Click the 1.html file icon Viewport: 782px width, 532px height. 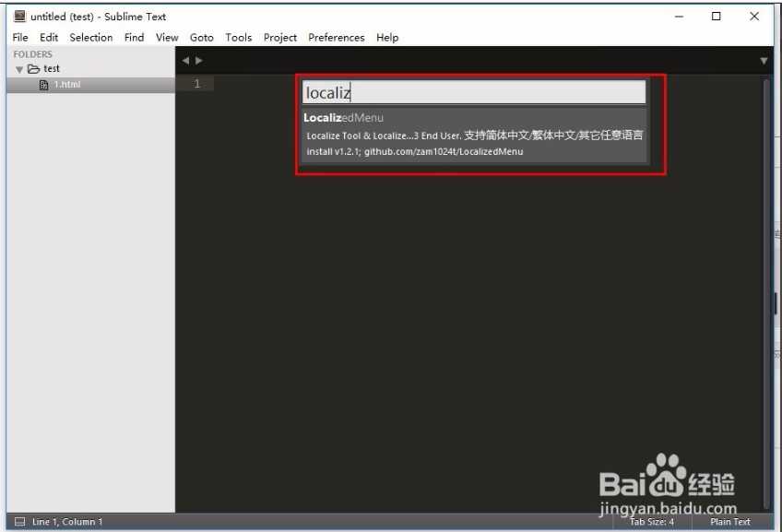[x=44, y=85]
